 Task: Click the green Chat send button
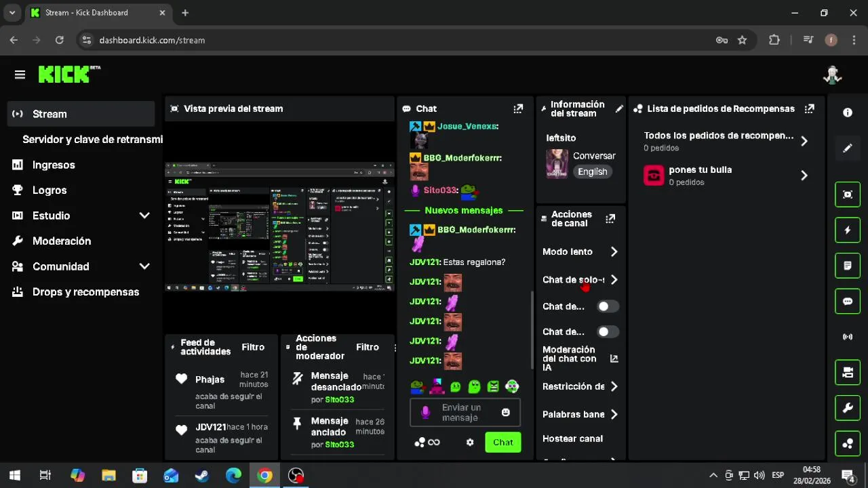[x=503, y=442]
